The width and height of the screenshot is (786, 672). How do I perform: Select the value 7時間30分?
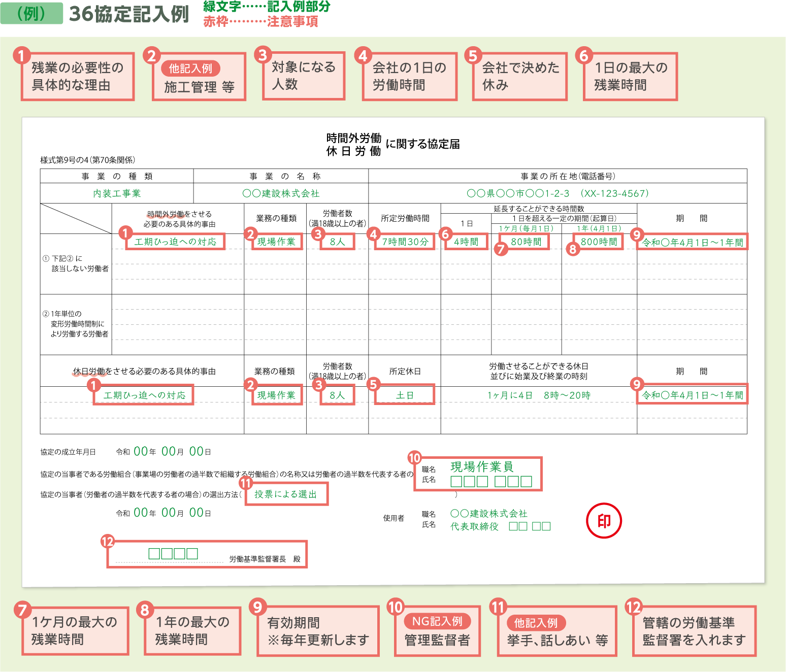[x=405, y=242]
